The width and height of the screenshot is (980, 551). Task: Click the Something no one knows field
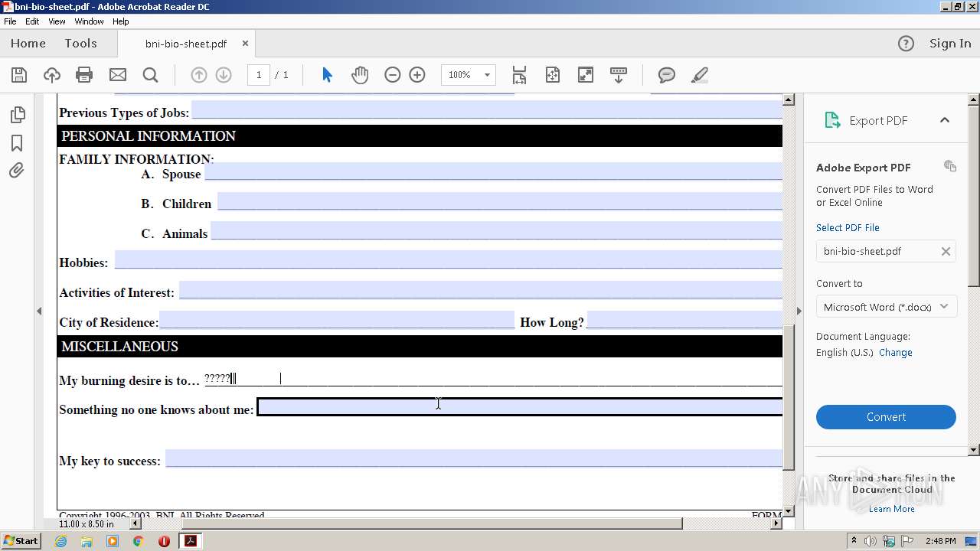520,407
